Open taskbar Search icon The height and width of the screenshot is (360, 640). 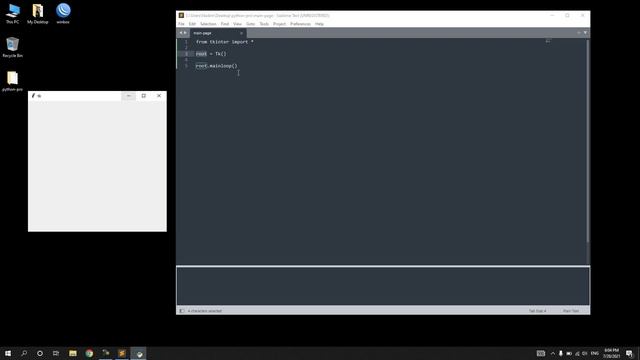(x=24, y=353)
